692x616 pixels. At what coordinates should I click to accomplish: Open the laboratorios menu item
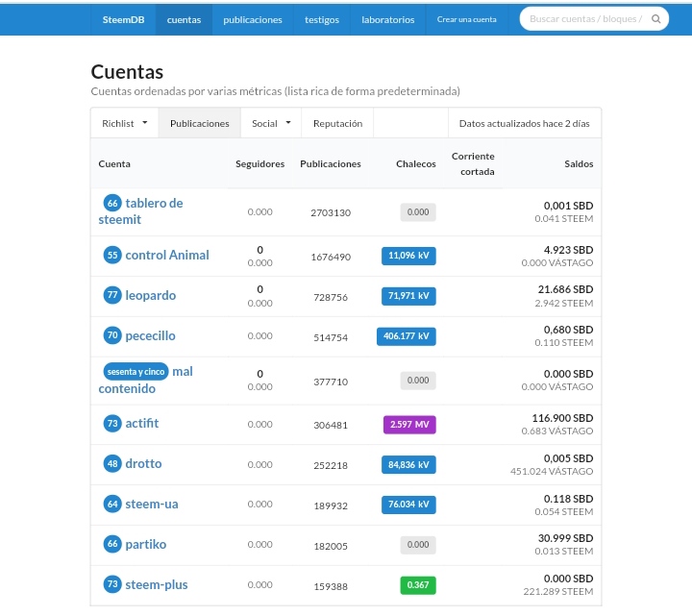[388, 19]
